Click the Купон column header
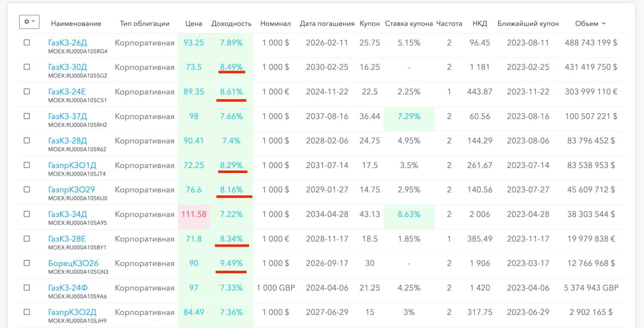 click(370, 24)
